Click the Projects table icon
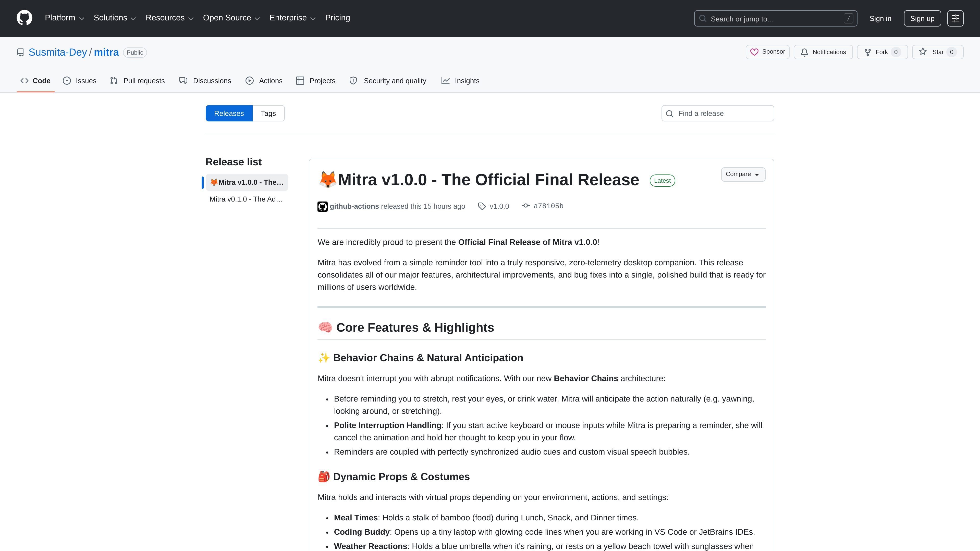Image resolution: width=980 pixels, height=551 pixels. (300, 81)
